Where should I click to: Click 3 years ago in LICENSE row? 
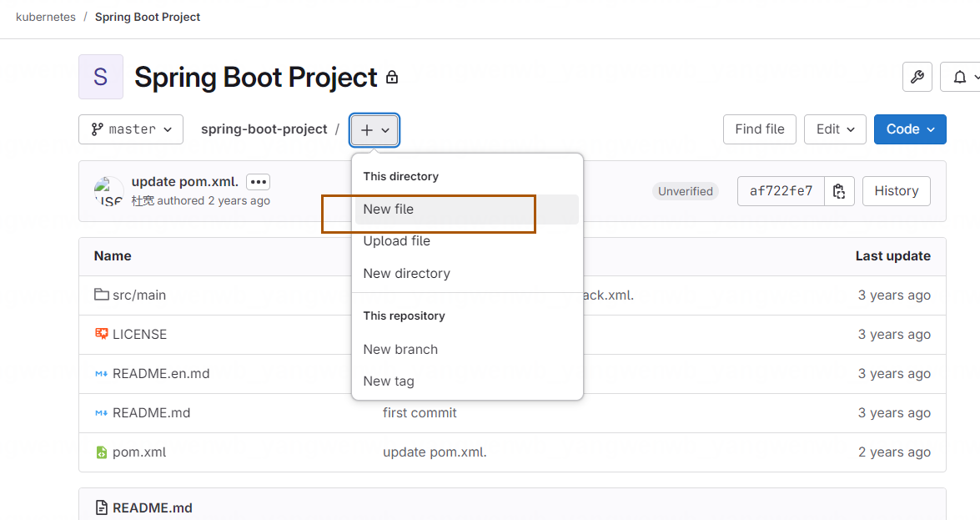tap(894, 334)
